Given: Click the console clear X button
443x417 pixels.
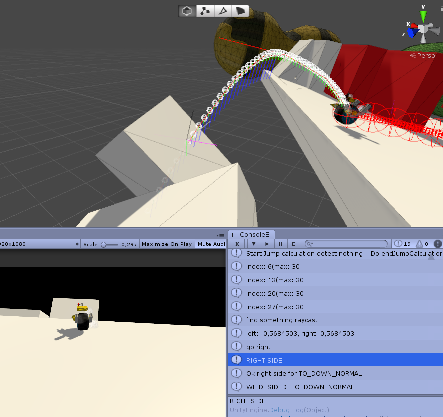Looking at the screenshot, I should pyautogui.click(x=237, y=244).
